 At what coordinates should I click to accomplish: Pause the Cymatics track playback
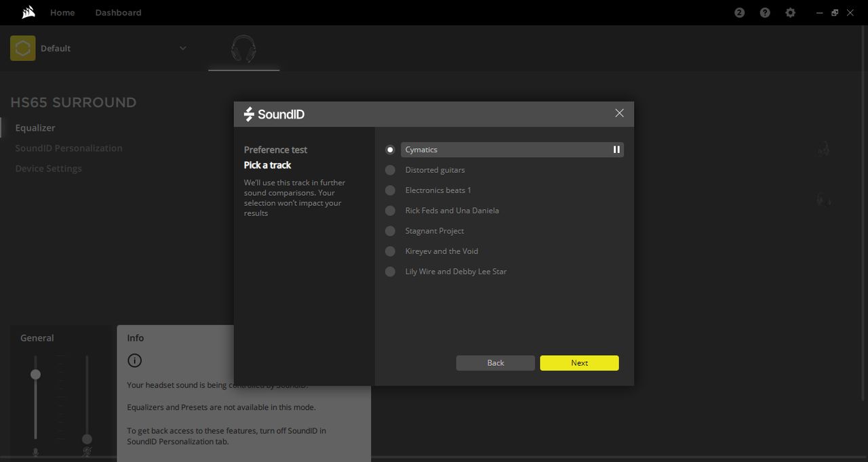point(616,150)
